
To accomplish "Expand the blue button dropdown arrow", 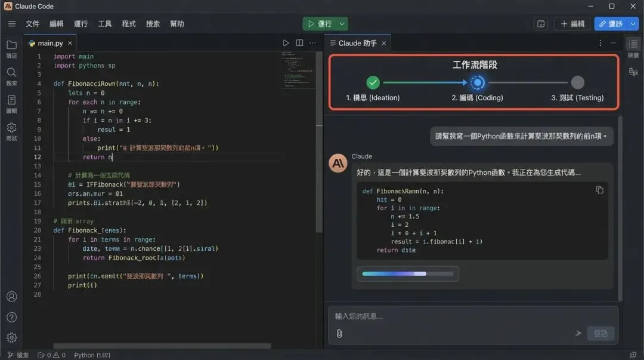I will coord(633,24).
